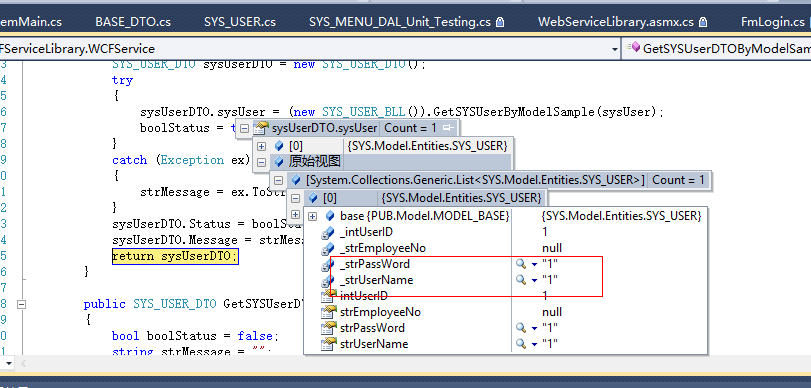Expand the base PUB.Model.MODEL_BASE node
This screenshot has height=388, width=811.
pyautogui.click(x=312, y=216)
